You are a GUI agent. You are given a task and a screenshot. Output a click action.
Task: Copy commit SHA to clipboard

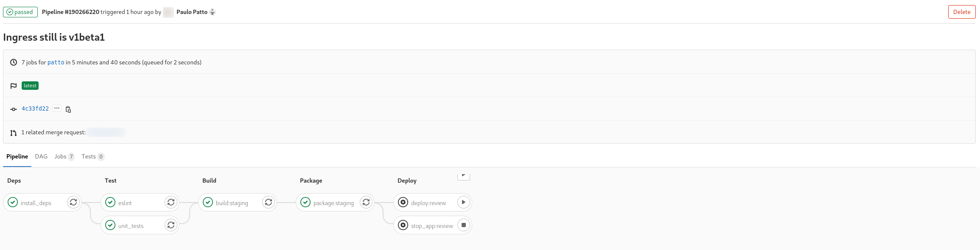pyautogui.click(x=68, y=109)
